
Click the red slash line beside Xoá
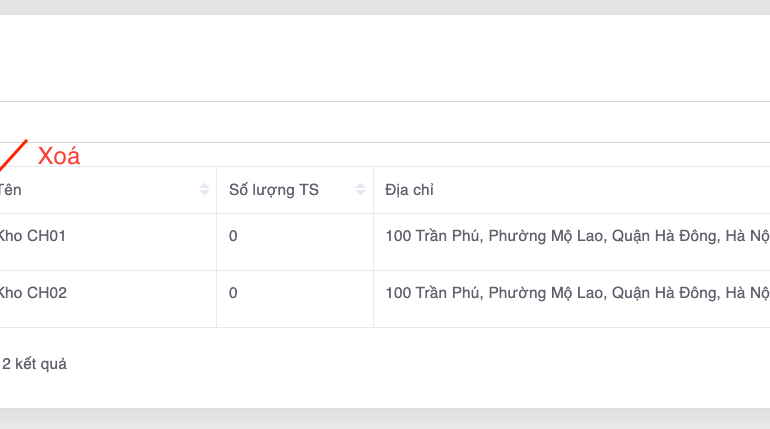pyautogui.click(x=13, y=155)
